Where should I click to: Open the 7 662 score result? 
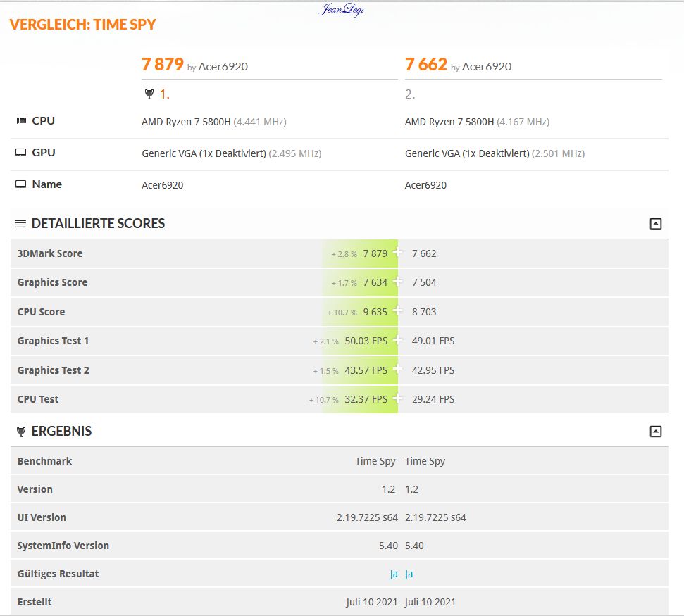(x=426, y=65)
